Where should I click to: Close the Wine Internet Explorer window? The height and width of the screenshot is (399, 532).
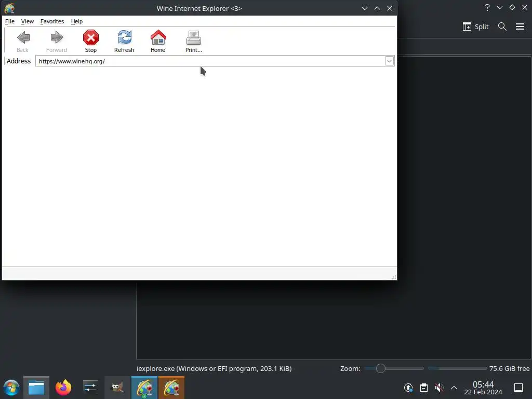coord(390,8)
